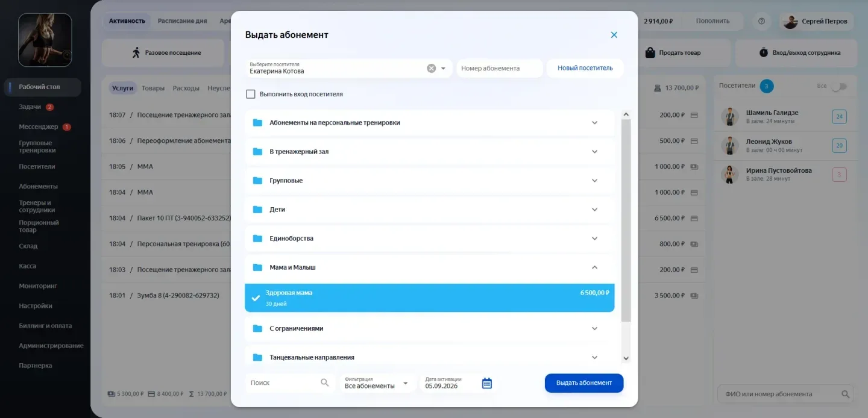868x418 pixels.
Task: Expand the Единоборства folder
Action: (429, 239)
